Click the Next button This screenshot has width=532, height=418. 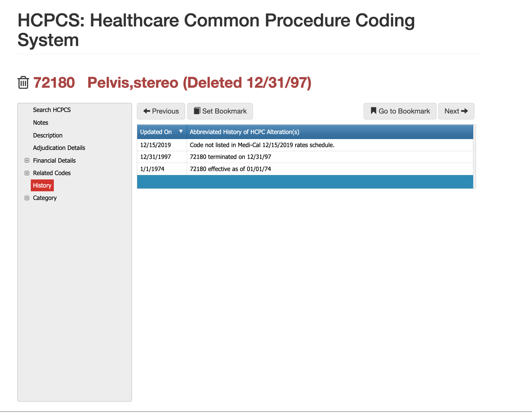tap(456, 111)
